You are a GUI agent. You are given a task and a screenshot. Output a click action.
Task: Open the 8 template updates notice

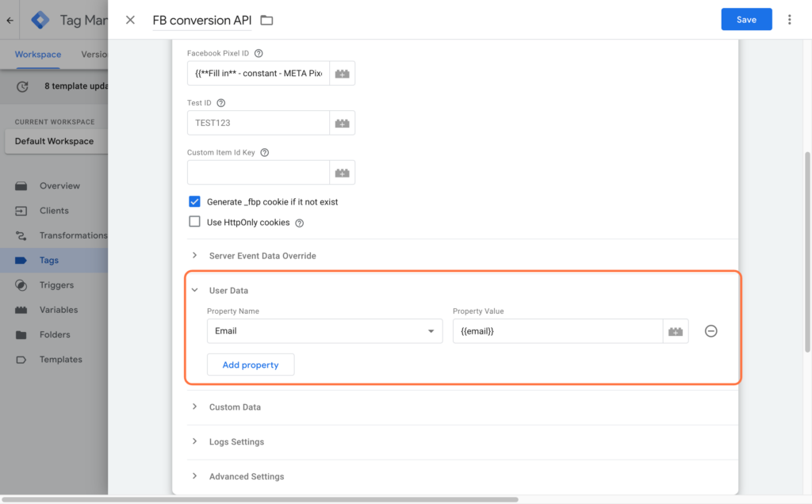coord(76,86)
